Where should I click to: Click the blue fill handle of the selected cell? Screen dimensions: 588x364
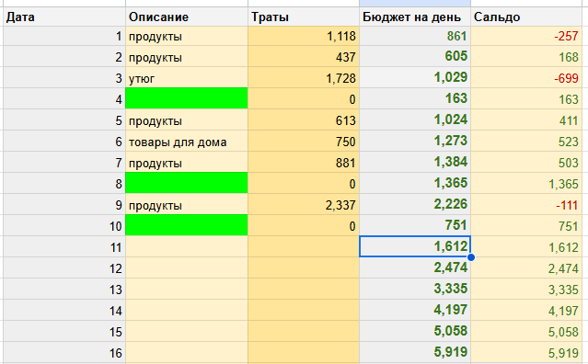471,257
